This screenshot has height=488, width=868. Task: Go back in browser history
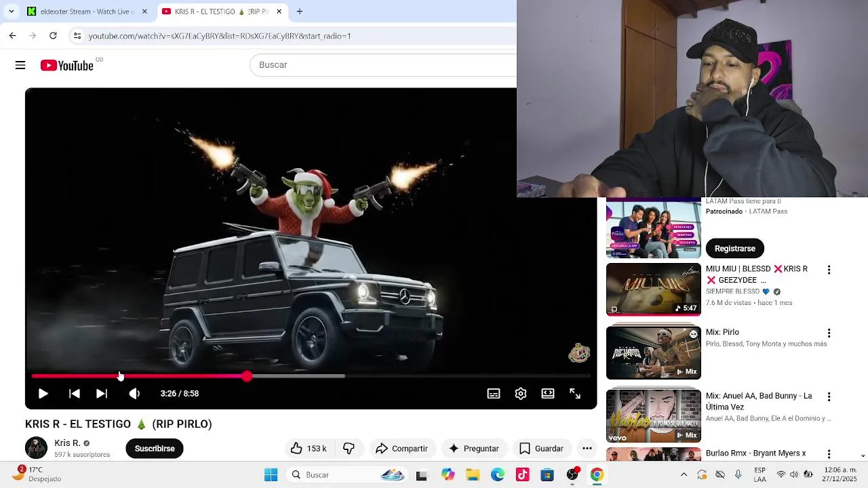(x=12, y=36)
